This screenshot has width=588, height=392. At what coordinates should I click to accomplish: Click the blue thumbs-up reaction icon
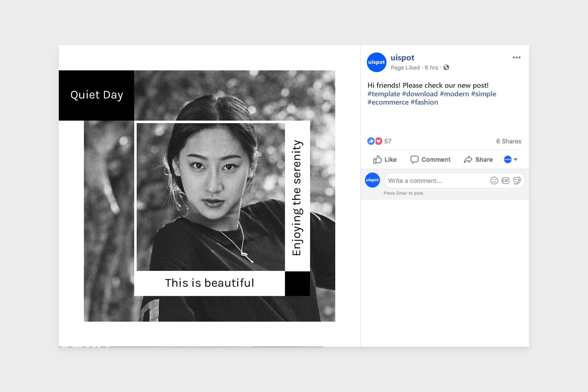tap(371, 141)
